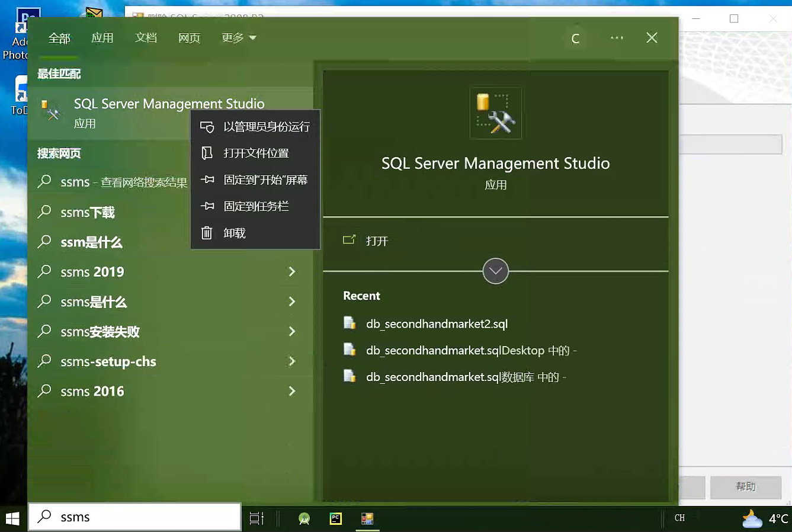Expand arrow for ssms是什么 suggestion
The image size is (792, 532).
pyautogui.click(x=292, y=302)
